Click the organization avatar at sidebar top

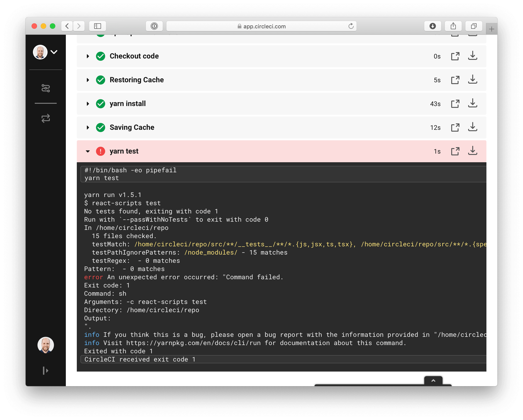40,52
